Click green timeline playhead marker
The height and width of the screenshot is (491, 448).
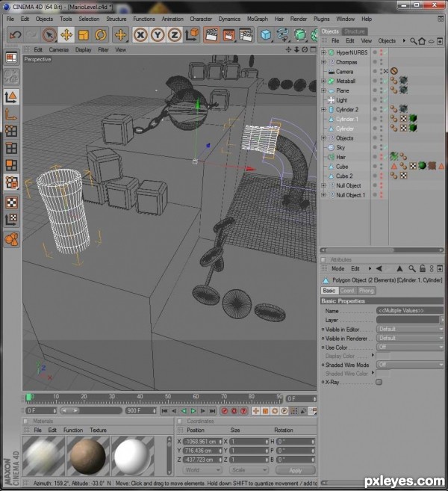tap(29, 397)
